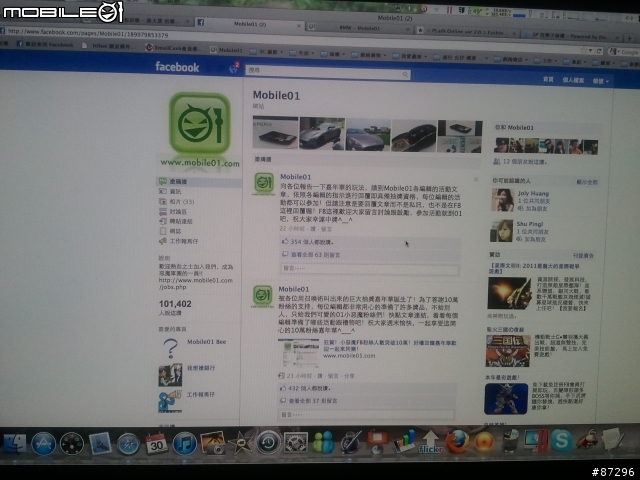Open the 帳號 account dropdown
640x480 pixels.
click(600, 81)
